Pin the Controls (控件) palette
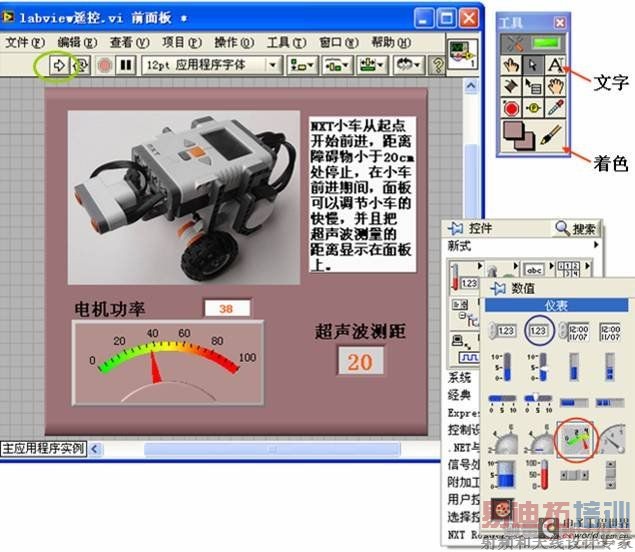This screenshot has height=552, width=635. 456,228
